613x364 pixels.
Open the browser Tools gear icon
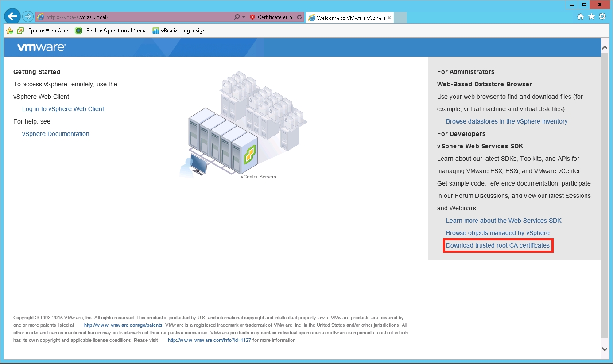[602, 17]
